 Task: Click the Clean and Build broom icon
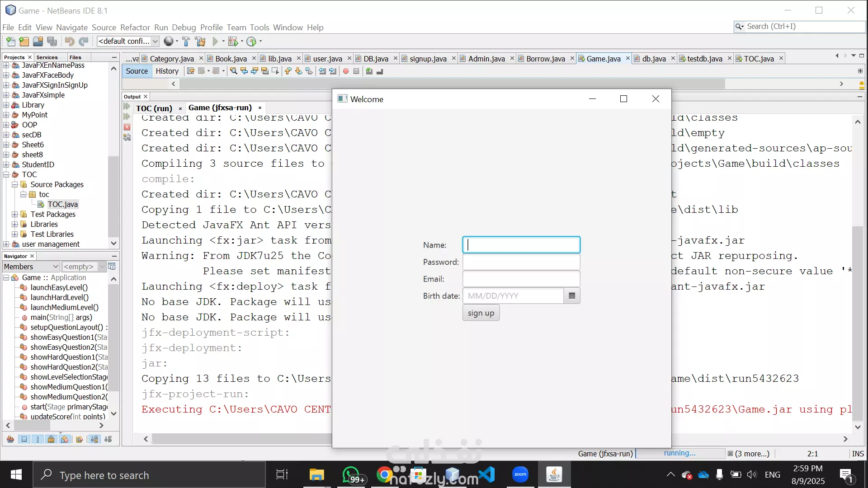click(200, 42)
